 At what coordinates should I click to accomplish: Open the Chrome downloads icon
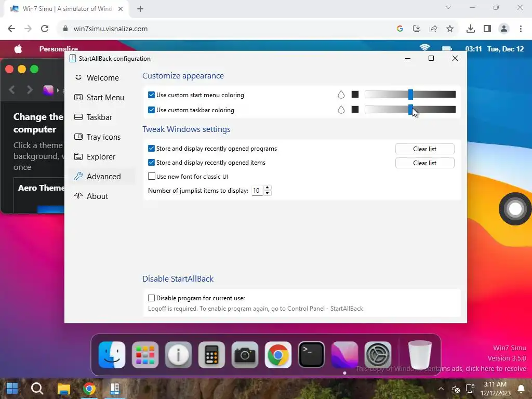[470, 29]
